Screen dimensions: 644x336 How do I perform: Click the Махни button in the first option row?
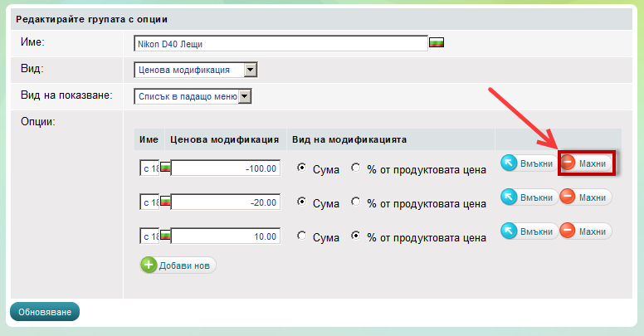pos(586,163)
